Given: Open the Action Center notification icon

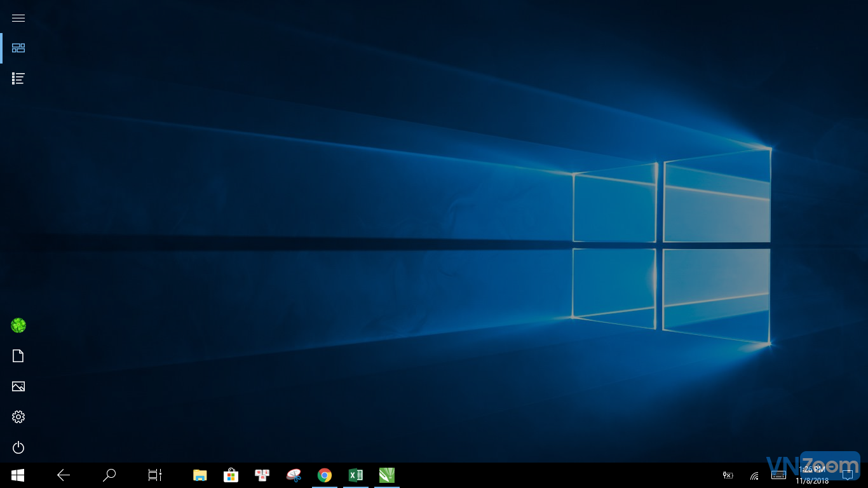Looking at the screenshot, I should (x=848, y=475).
